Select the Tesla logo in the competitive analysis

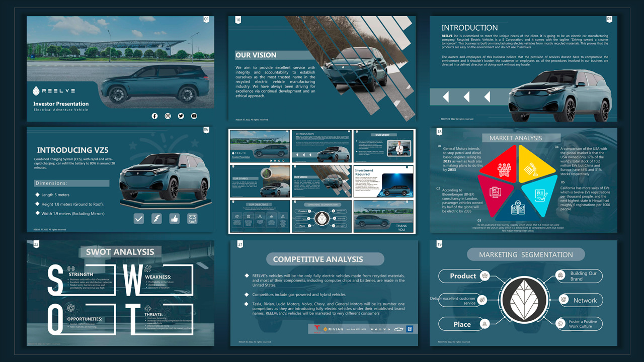(317, 328)
